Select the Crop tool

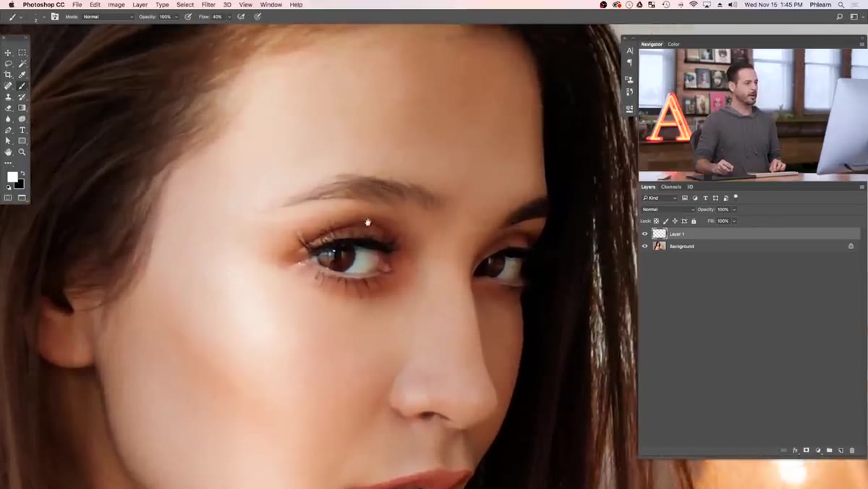(8, 75)
